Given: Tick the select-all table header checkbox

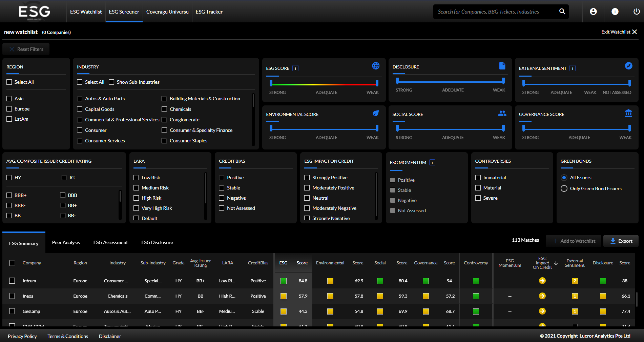Looking at the screenshot, I should [x=12, y=263].
